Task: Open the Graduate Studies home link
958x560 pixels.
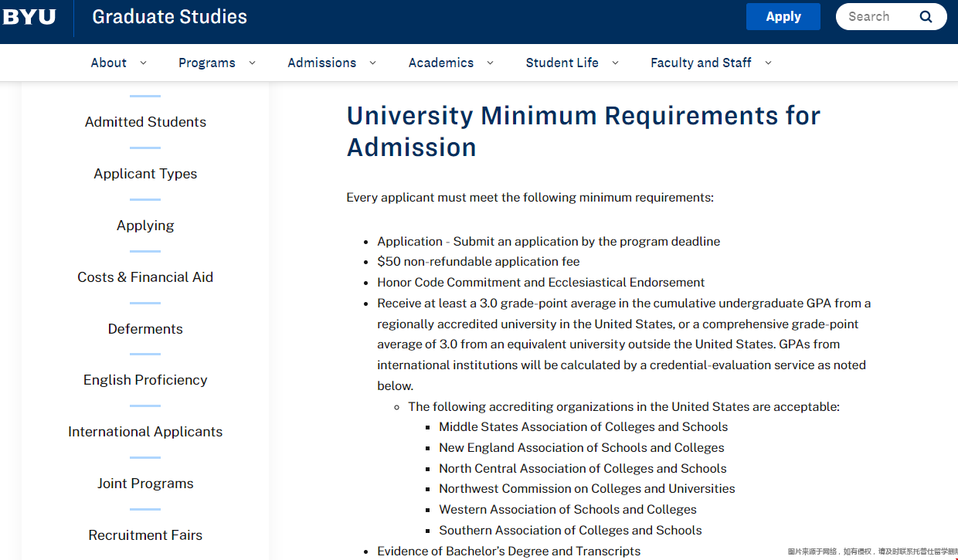Action: 169,17
